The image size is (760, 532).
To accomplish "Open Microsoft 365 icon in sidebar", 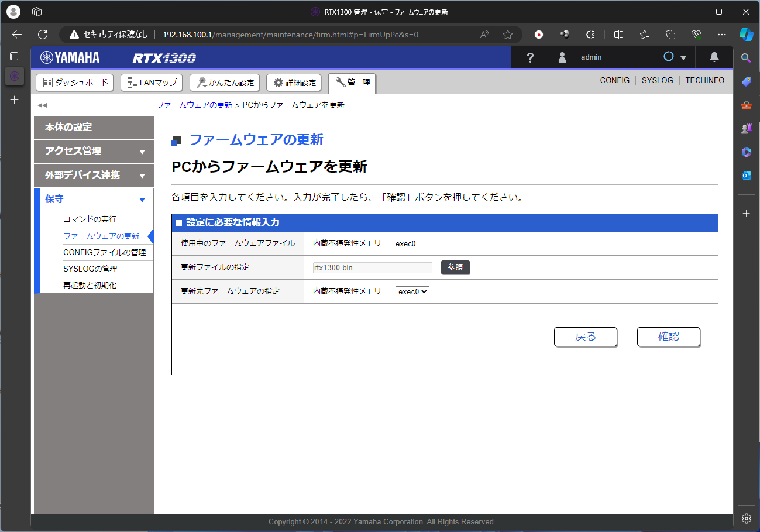I will [746, 152].
